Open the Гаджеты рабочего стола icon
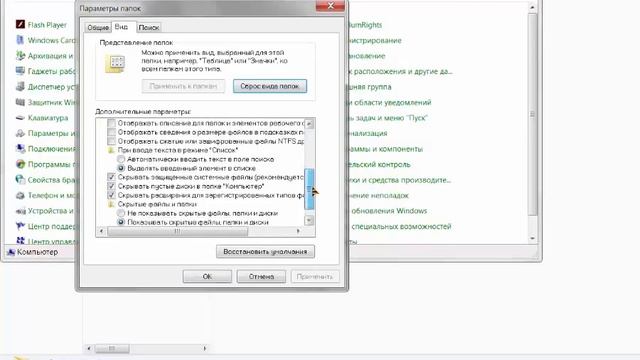The width and height of the screenshot is (640, 360). click(20, 71)
